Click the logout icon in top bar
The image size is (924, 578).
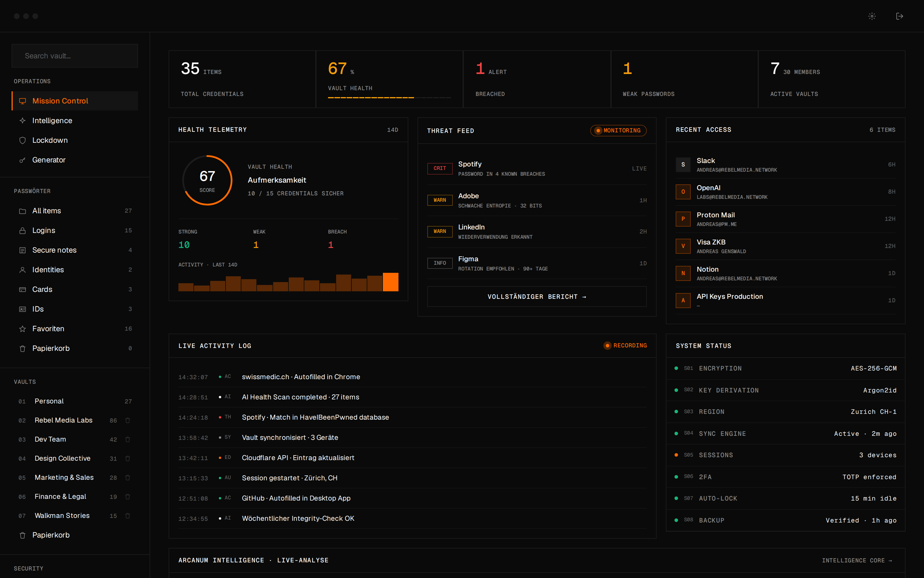click(899, 16)
